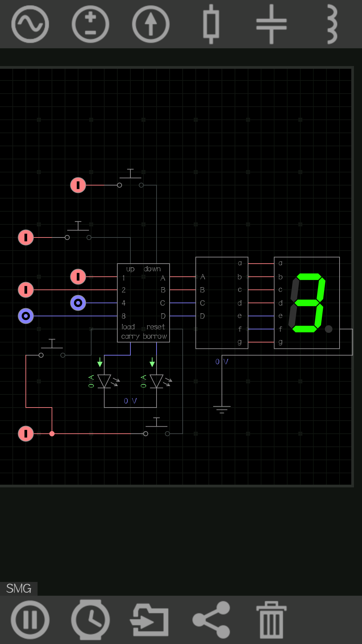Share the current circuit
362x644 pixels.
point(211,620)
